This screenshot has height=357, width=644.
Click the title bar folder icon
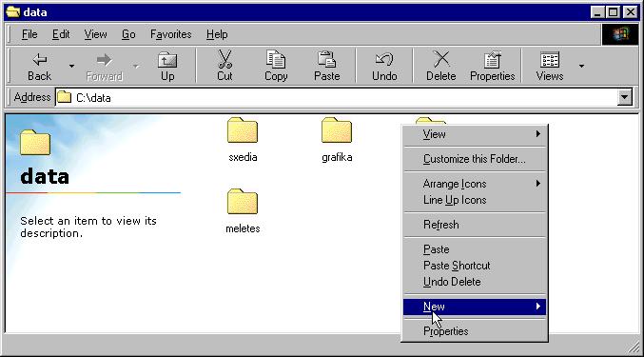[13, 12]
